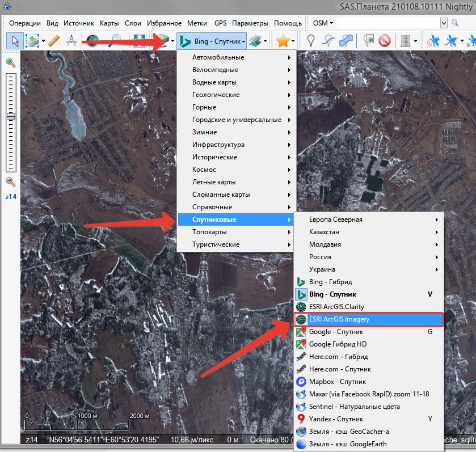Zoom out with the red magnifier
The width and height of the screenshot is (476, 452).
point(11,181)
